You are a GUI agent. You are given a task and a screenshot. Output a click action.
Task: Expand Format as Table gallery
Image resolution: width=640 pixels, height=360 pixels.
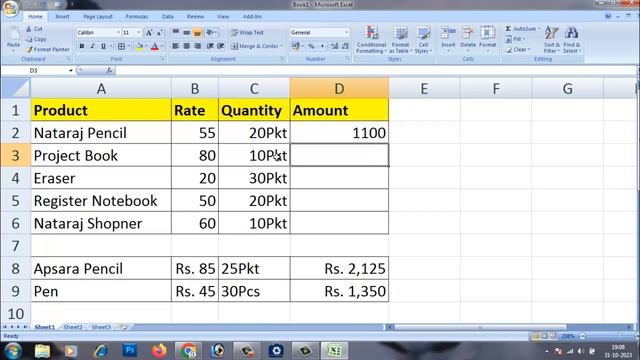point(400,40)
